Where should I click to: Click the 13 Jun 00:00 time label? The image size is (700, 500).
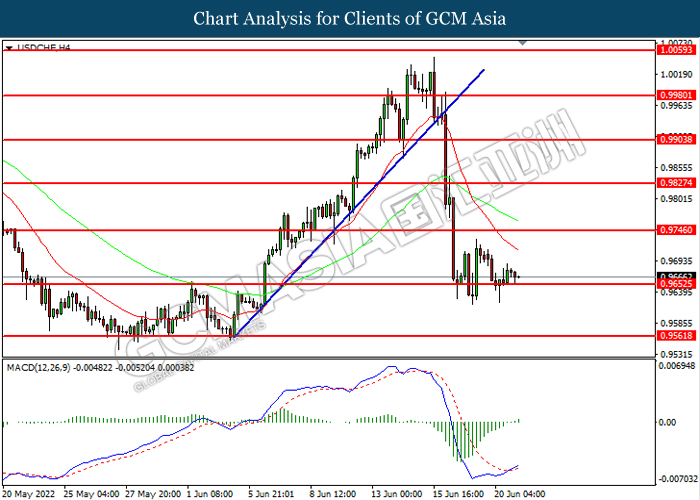[x=397, y=494]
